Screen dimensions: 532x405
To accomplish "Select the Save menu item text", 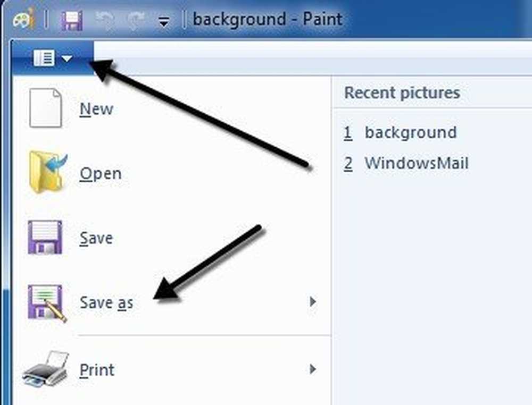I will 96,238.
